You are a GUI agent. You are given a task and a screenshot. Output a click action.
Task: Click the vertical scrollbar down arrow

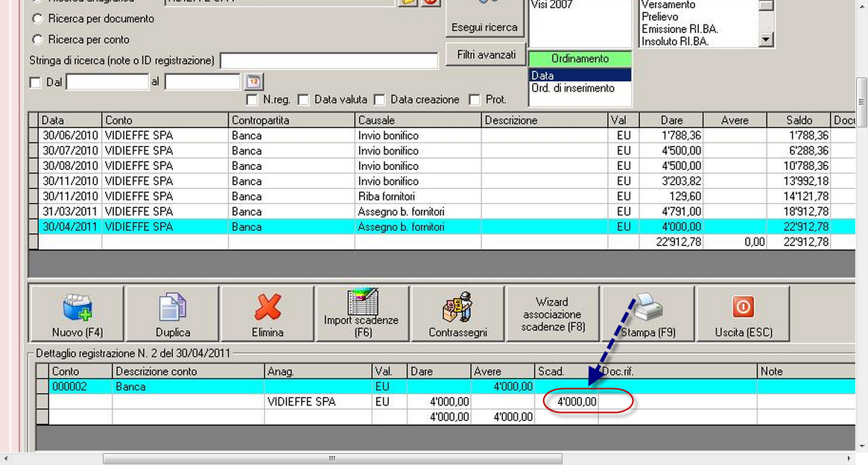point(862,446)
